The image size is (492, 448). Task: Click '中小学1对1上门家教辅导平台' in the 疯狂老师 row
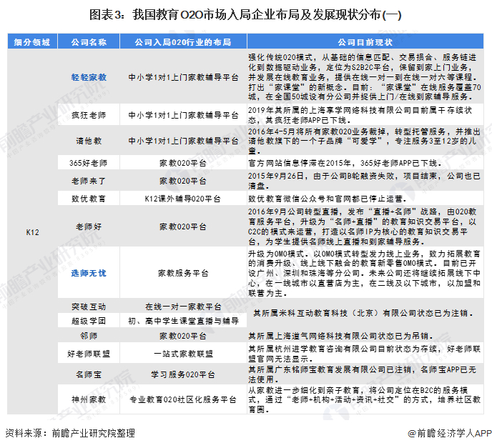point(183,115)
